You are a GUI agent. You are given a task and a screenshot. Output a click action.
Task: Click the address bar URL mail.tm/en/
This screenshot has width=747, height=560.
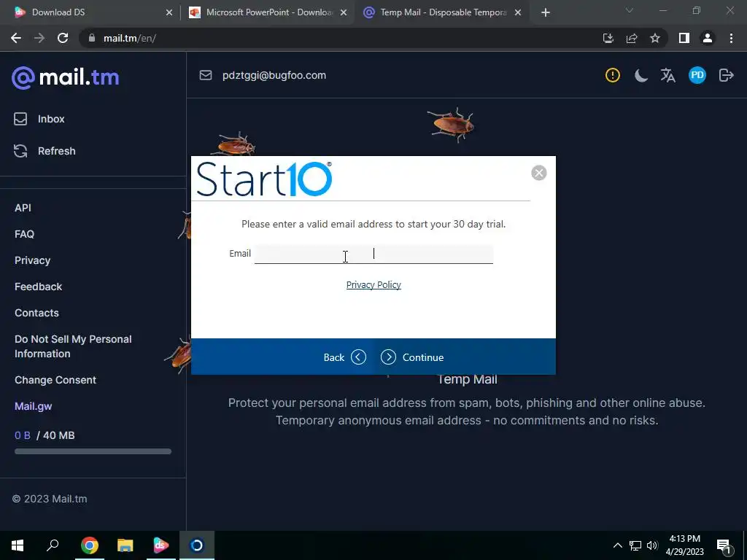tap(130, 38)
